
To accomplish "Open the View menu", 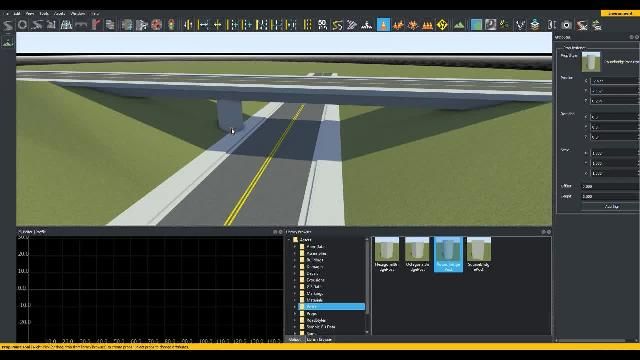I will point(30,13).
